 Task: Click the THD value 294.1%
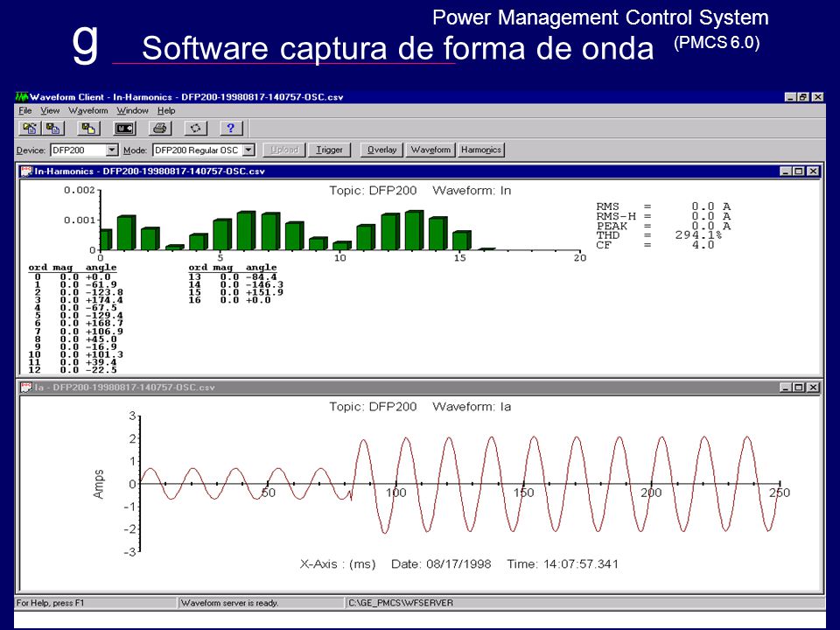point(698,235)
